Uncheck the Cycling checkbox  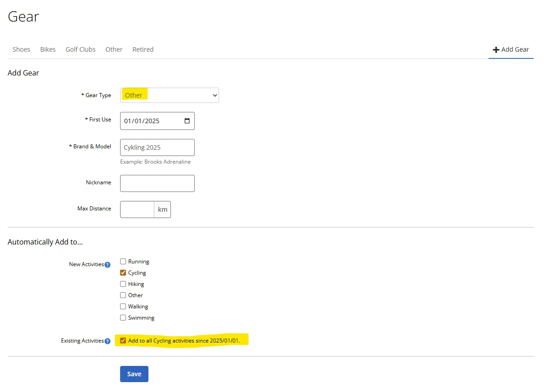[123, 273]
